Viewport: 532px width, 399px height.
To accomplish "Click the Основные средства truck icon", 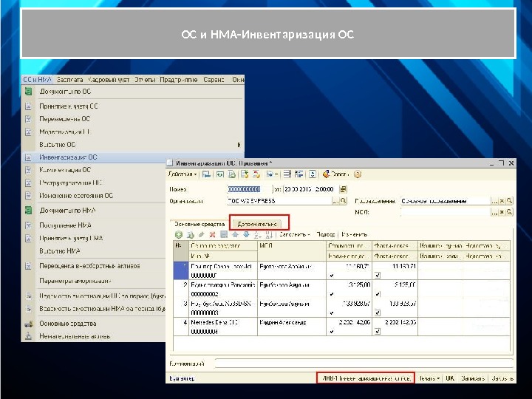I will [x=28, y=324].
